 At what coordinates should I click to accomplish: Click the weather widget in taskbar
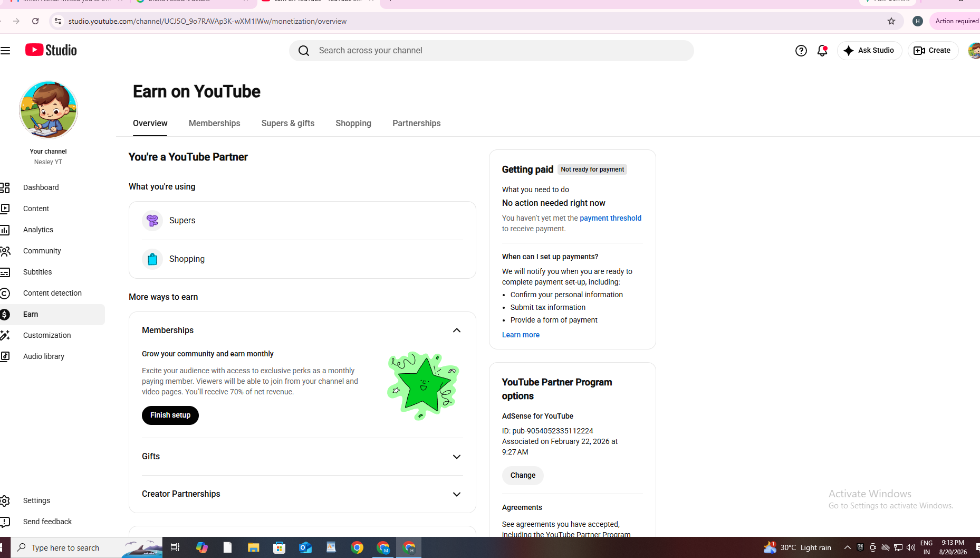(x=798, y=548)
